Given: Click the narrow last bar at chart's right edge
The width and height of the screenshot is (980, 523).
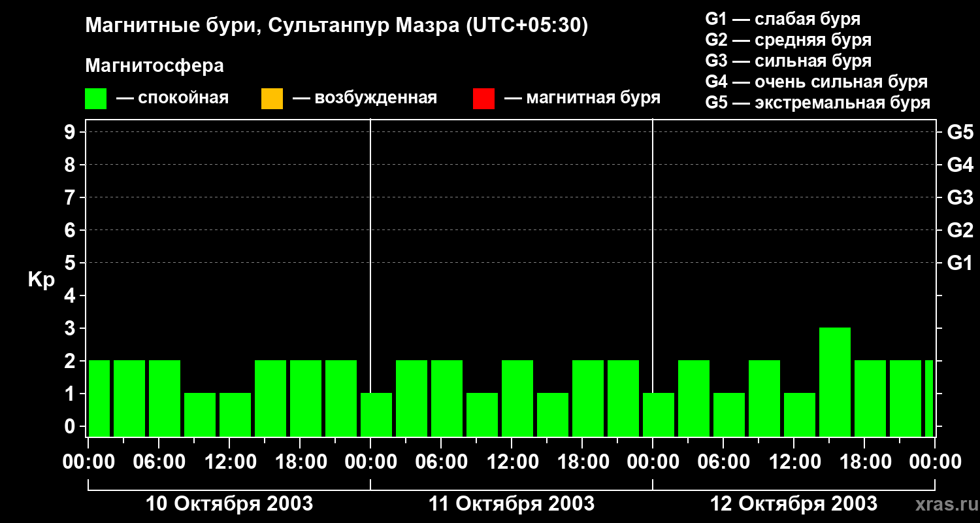Looking at the screenshot, I should (x=928, y=398).
